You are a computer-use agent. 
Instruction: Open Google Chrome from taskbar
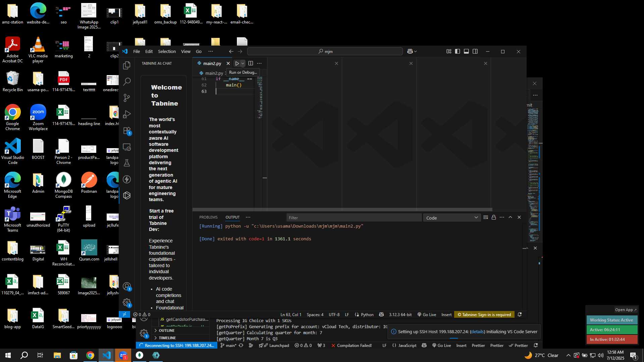point(90,355)
